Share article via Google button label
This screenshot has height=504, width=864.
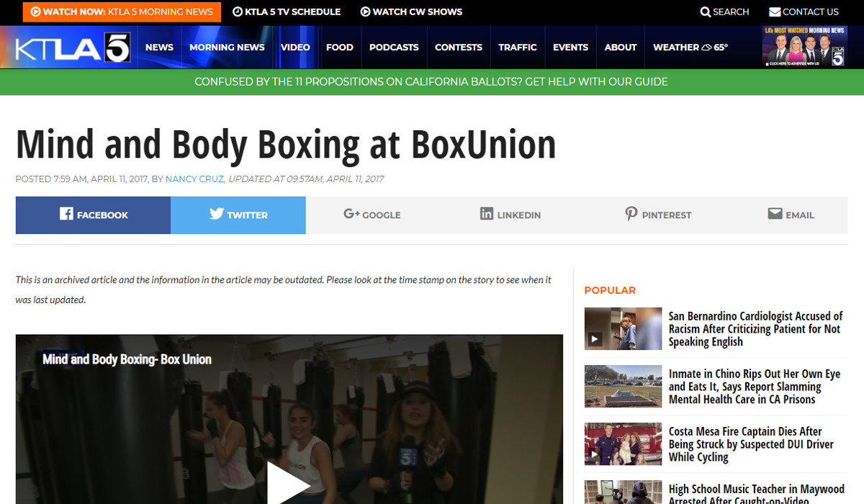coord(382,215)
